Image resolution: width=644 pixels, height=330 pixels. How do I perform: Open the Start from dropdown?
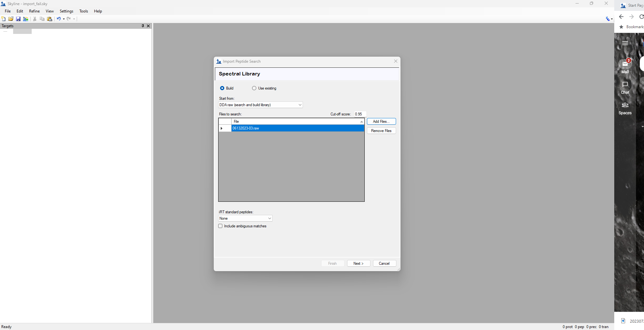(260, 105)
